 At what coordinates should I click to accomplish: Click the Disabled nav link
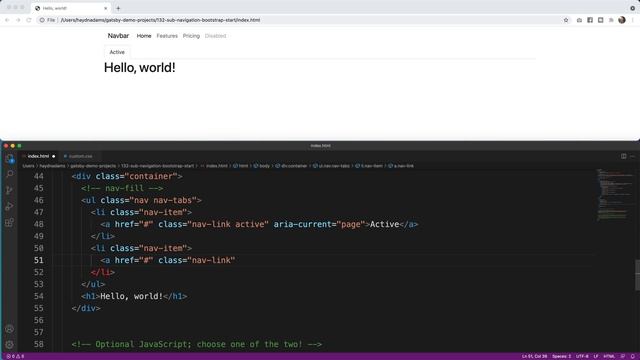216,36
